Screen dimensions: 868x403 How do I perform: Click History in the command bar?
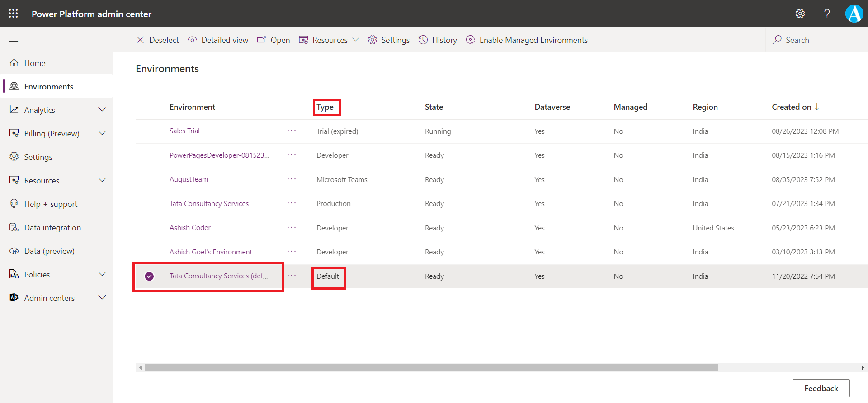pyautogui.click(x=438, y=40)
